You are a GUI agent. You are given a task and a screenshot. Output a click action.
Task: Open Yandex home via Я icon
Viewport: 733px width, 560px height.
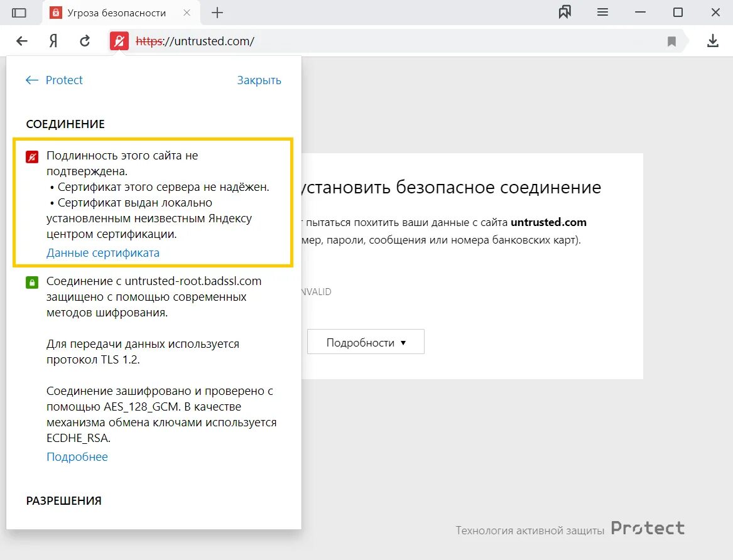tap(53, 41)
